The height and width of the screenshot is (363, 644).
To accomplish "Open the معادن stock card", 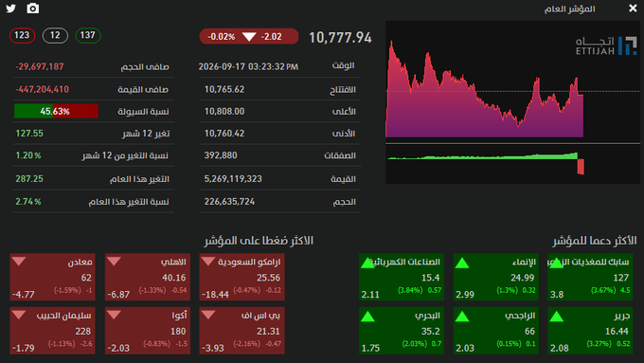I will [53, 277].
